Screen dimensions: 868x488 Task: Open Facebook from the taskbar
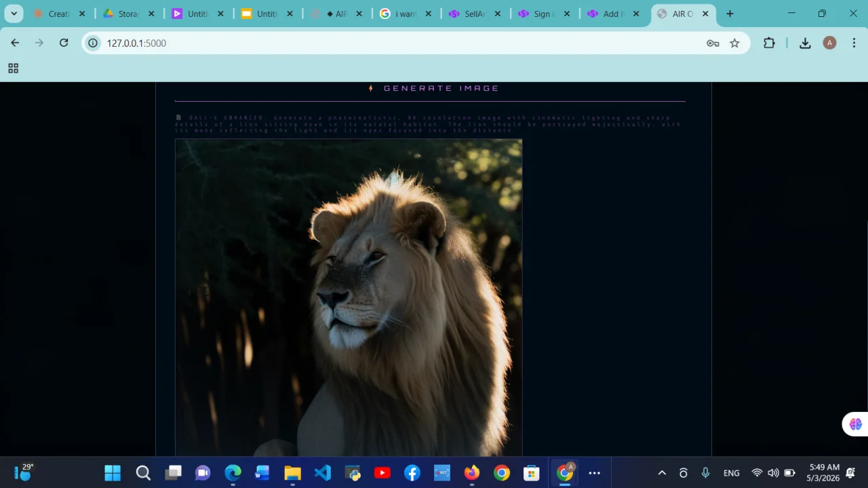pyautogui.click(x=412, y=473)
